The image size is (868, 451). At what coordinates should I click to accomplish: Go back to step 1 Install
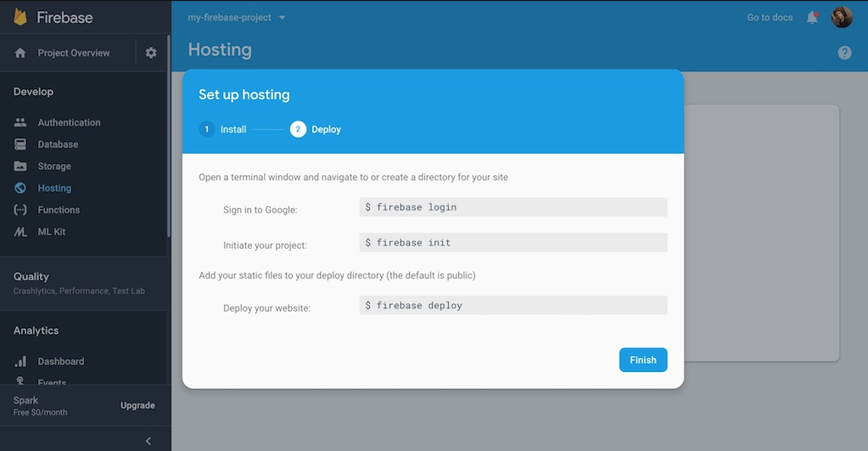[222, 129]
